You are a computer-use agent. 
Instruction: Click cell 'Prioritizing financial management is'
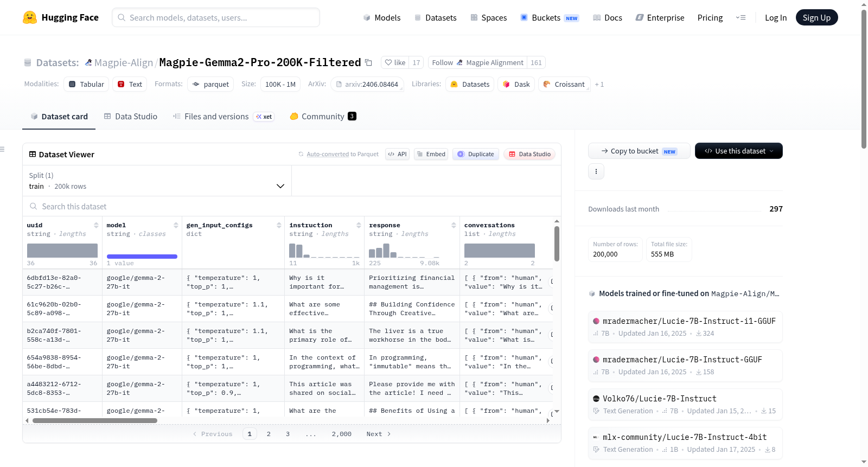pos(412,282)
